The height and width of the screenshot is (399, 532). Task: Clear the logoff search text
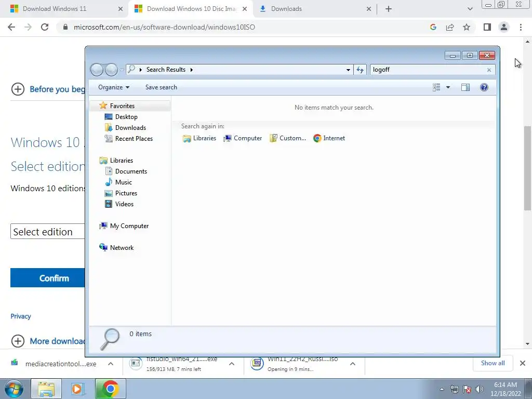(489, 70)
